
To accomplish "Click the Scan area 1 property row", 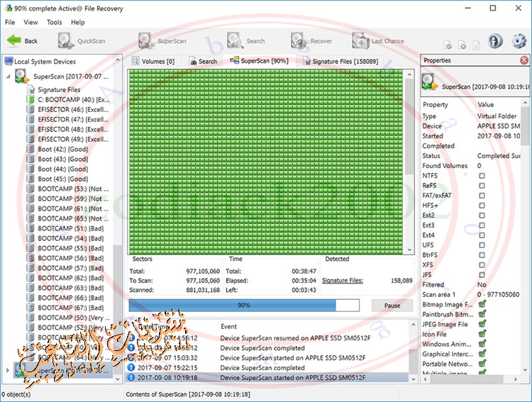I will pyautogui.click(x=471, y=294).
